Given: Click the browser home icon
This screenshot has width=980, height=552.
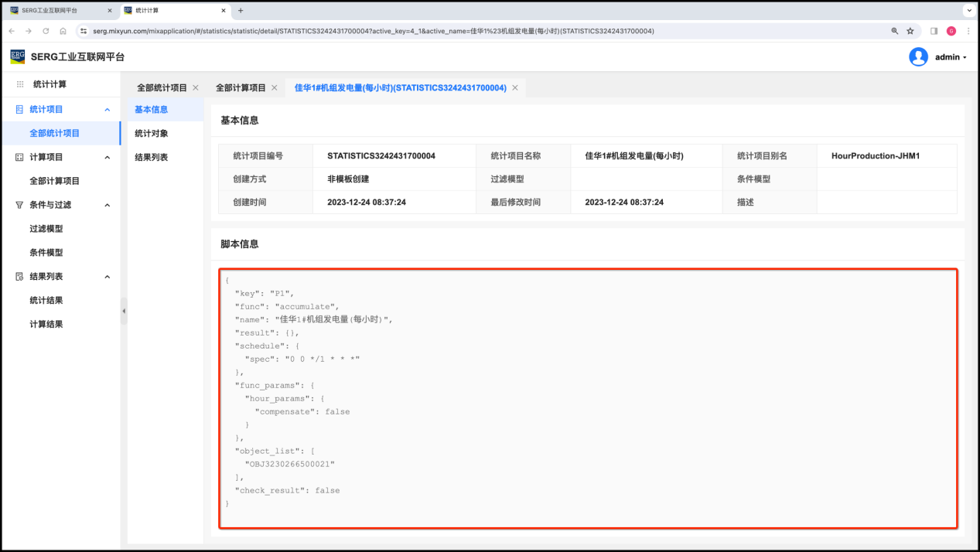Looking at the screenshot, I should click(x=63, y=31).
